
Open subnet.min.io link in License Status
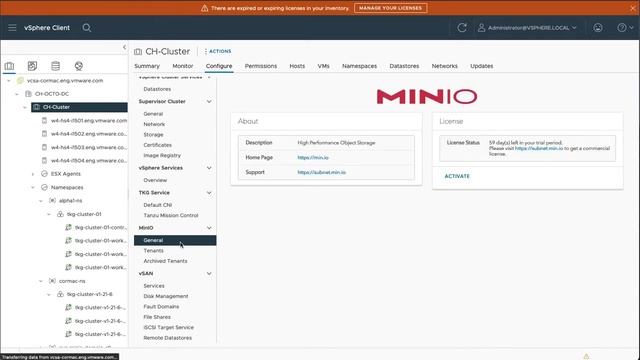(x=539, y=149)
